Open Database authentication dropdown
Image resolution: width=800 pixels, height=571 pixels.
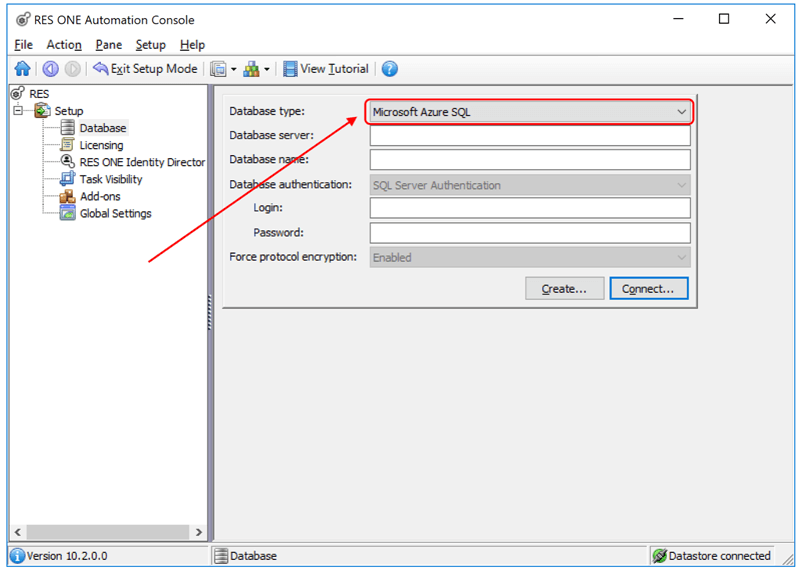(x=530, y=185)
